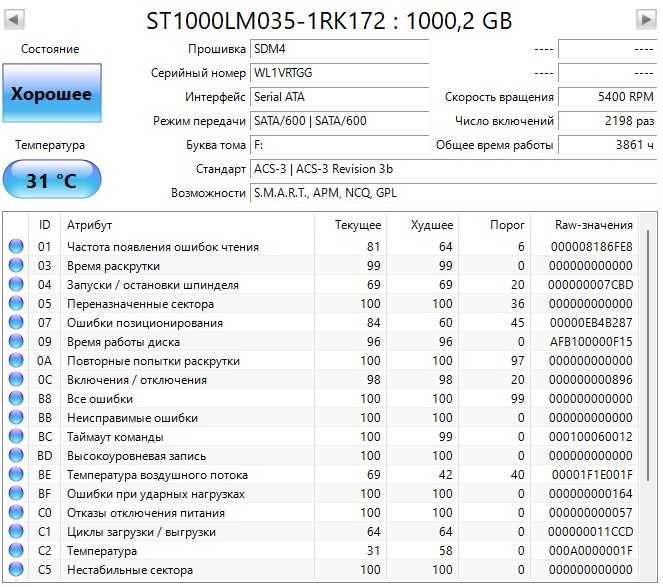Click the Порог column header

(x=494, y=225)
